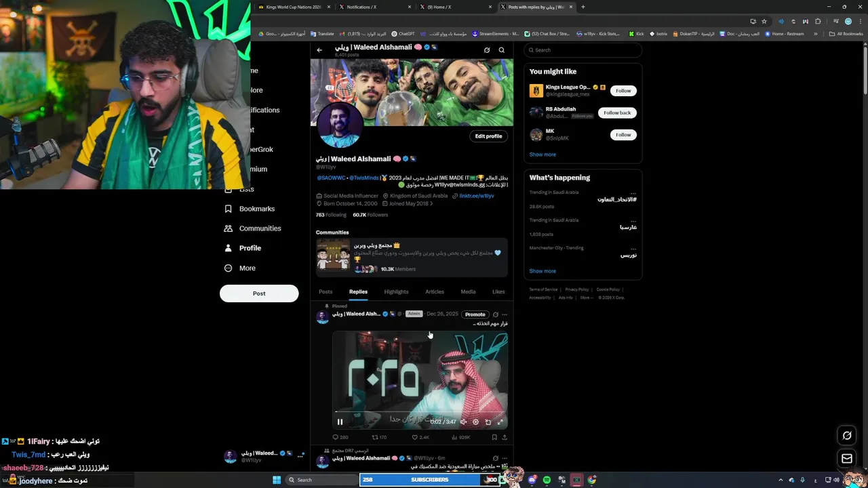Like the pinned post with 2.4K likes
The image size is (868, 488).
[x=420, y=437]
